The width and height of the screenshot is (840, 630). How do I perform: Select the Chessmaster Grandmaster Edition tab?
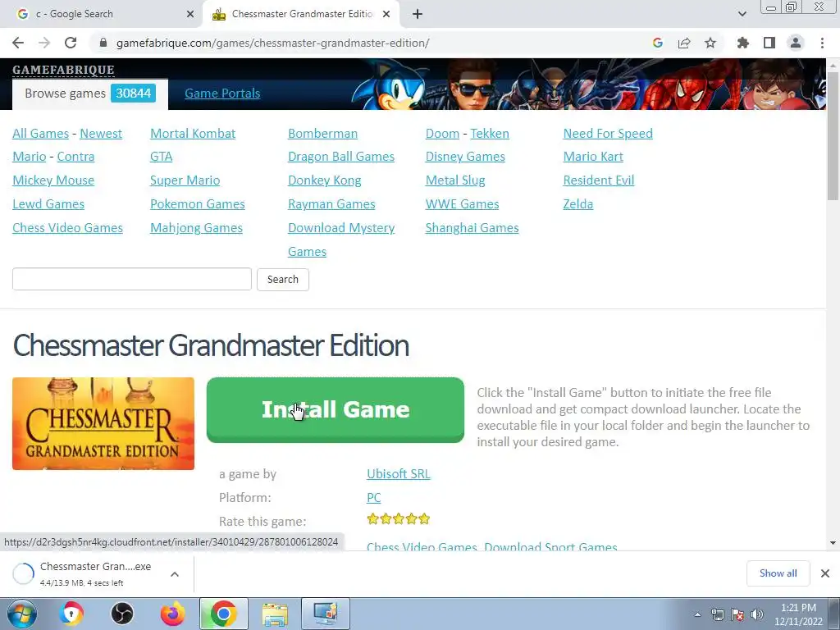coord(302,14)
